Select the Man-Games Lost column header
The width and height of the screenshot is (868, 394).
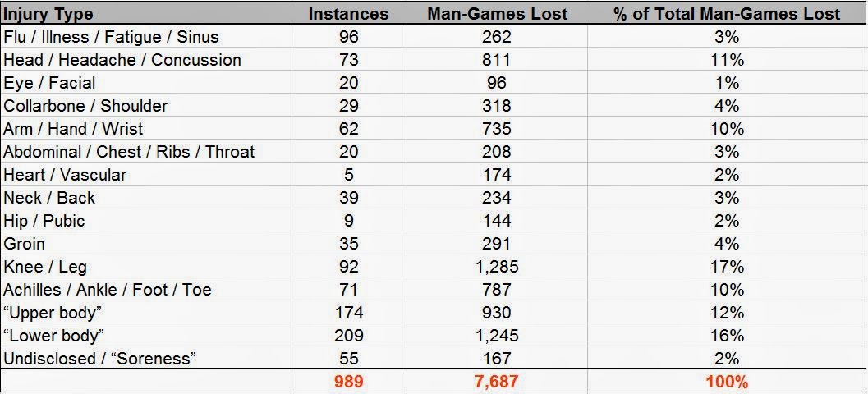pos(497,14)
